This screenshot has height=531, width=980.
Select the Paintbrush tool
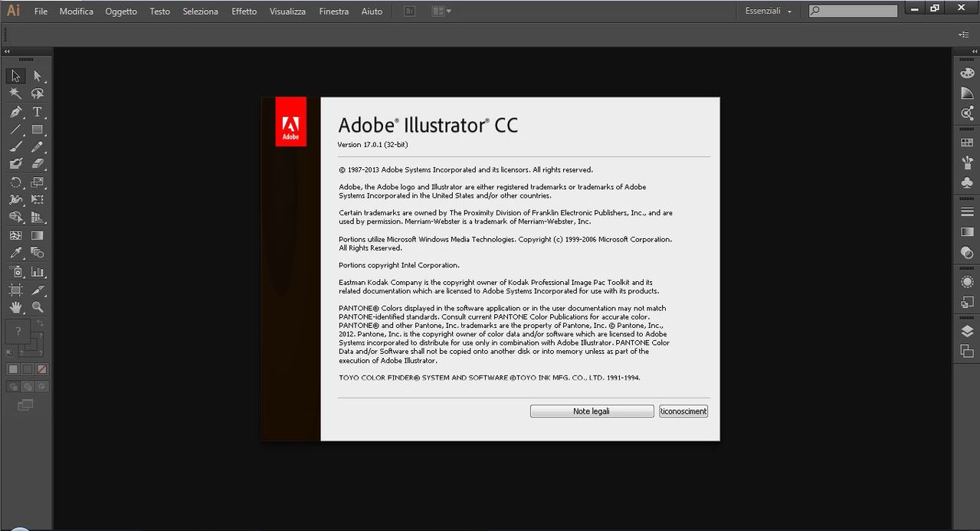(x=15, y=146)
